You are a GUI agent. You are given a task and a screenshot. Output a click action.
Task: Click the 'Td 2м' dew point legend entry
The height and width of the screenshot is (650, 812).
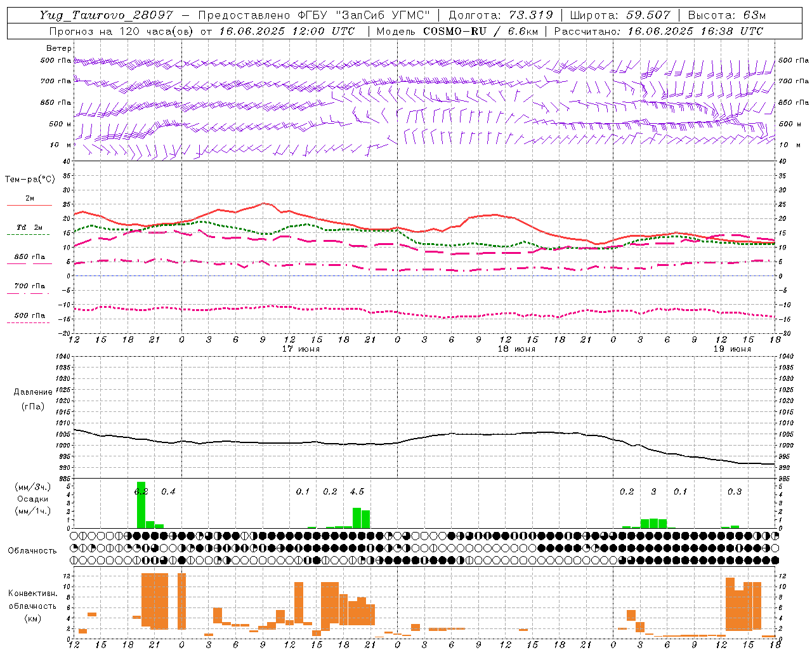[x=30, y=227]
